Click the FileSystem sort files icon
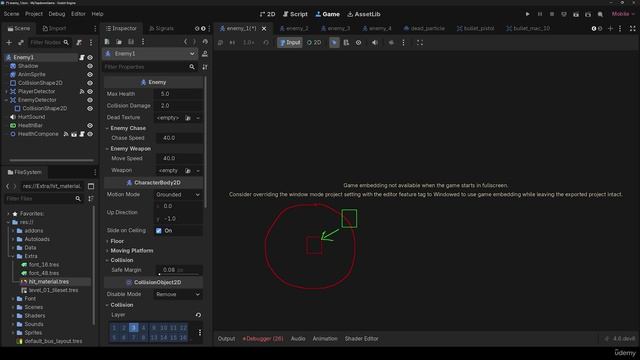Viewport: 640px width, 360px height. (x=91, y=198)
